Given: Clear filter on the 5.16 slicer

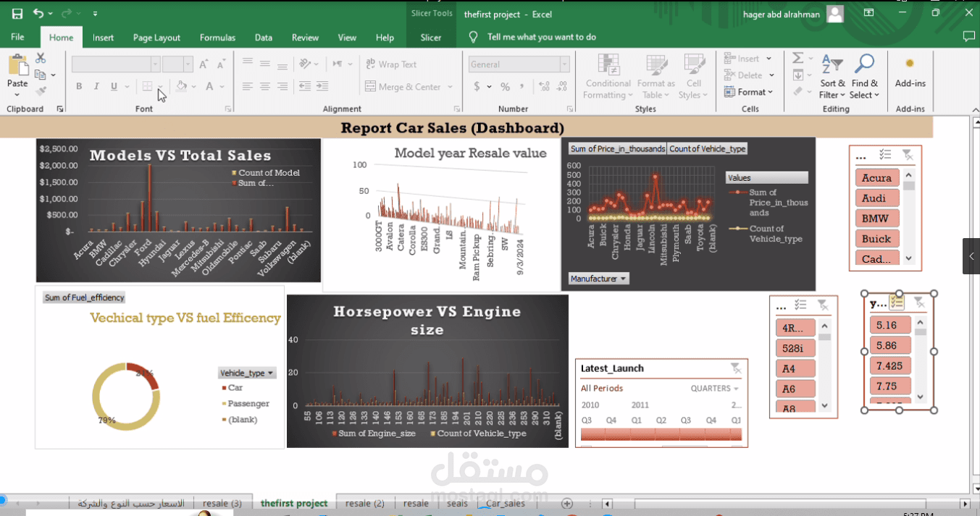Looking at the screenshot, I should click(x=919, y=303).
